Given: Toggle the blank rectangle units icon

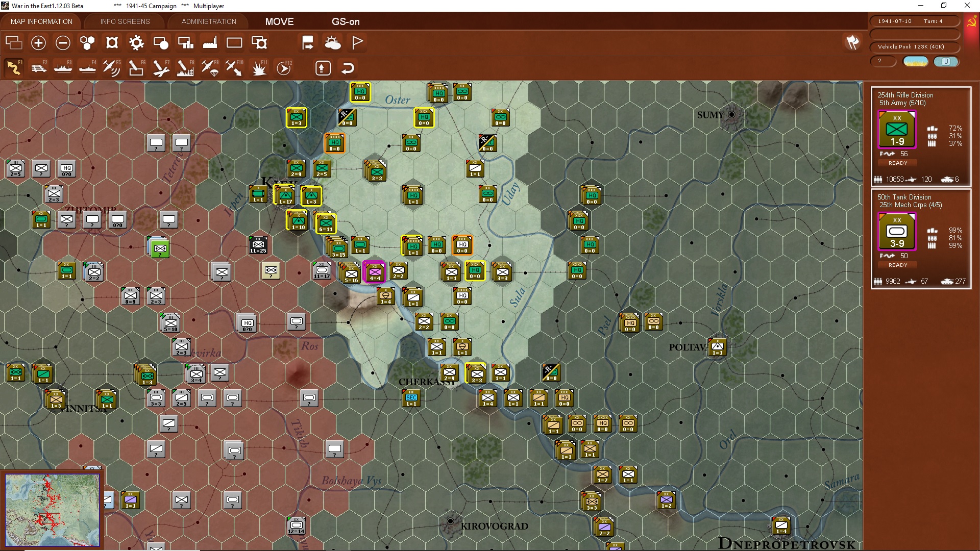Looking at the screenshot, I should (234, 43).
